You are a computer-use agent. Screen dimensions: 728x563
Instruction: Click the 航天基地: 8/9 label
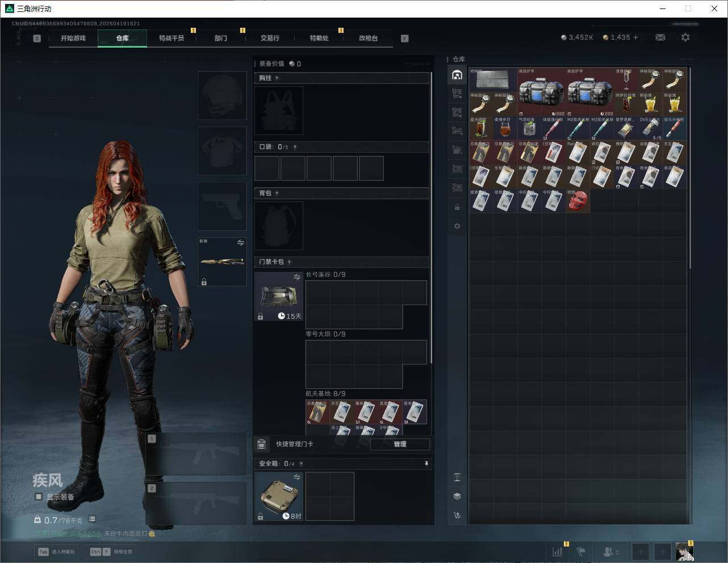point(325,394)
